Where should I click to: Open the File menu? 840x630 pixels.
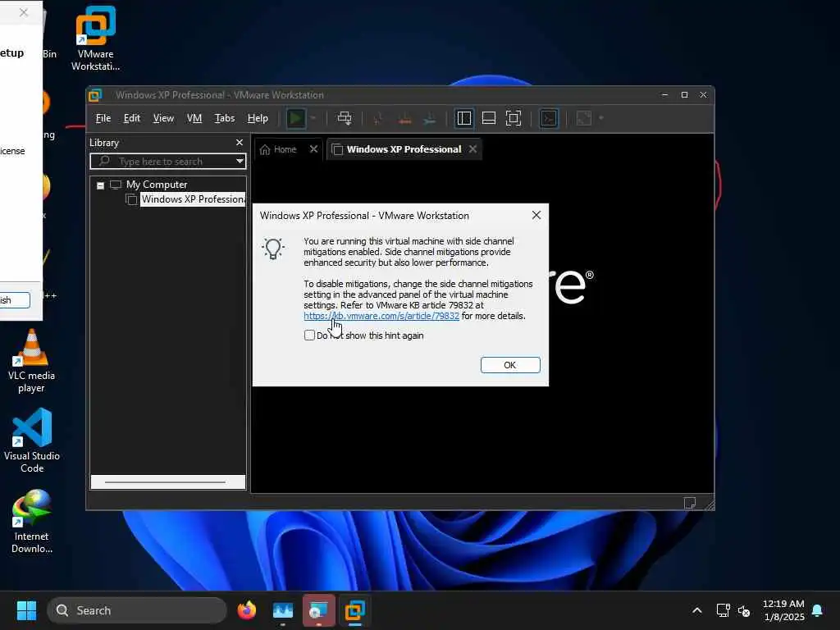click(103, 118)
